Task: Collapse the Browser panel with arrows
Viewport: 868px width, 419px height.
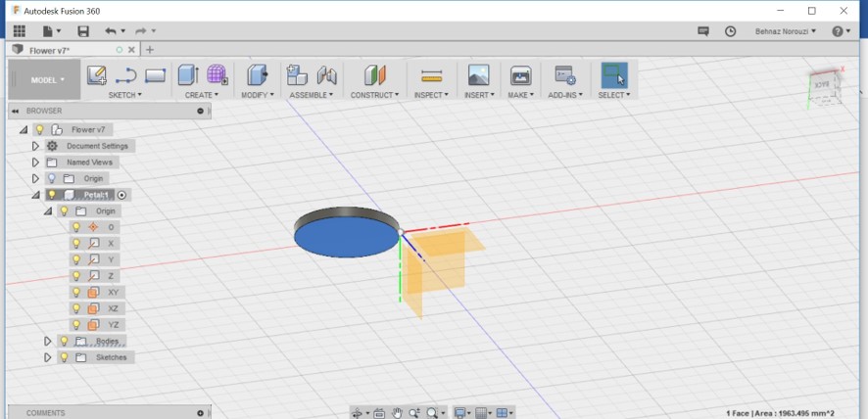Action: point(15,112)
